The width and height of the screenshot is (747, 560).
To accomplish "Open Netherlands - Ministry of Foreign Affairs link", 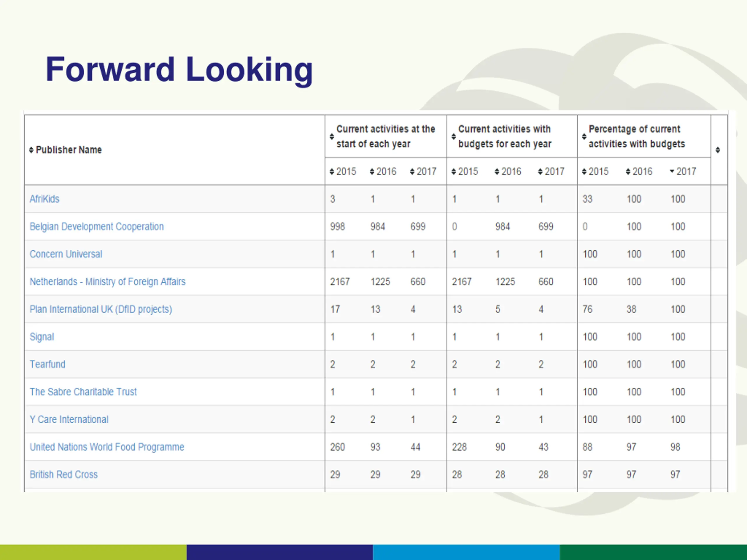I will 107,281.
